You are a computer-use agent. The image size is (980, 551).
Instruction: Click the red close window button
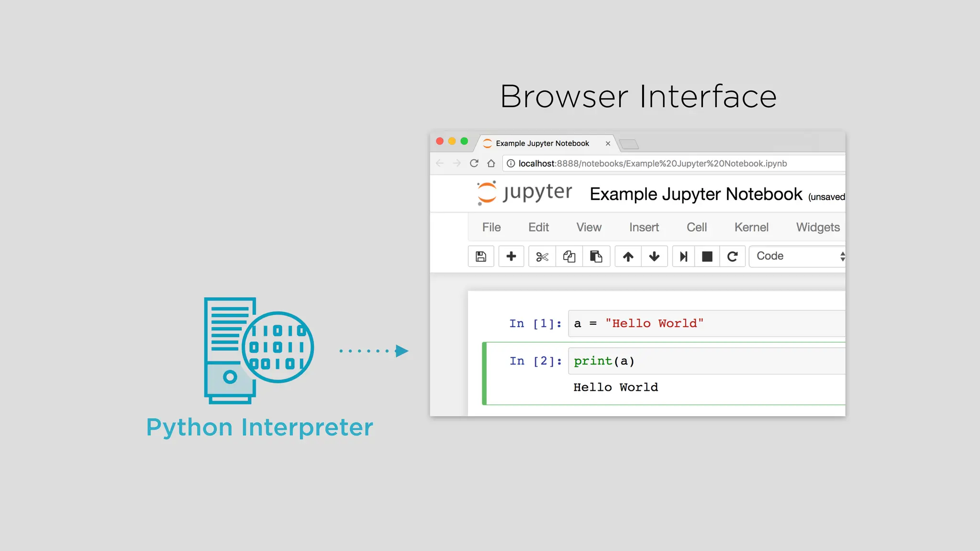click(x=440, y=141)
